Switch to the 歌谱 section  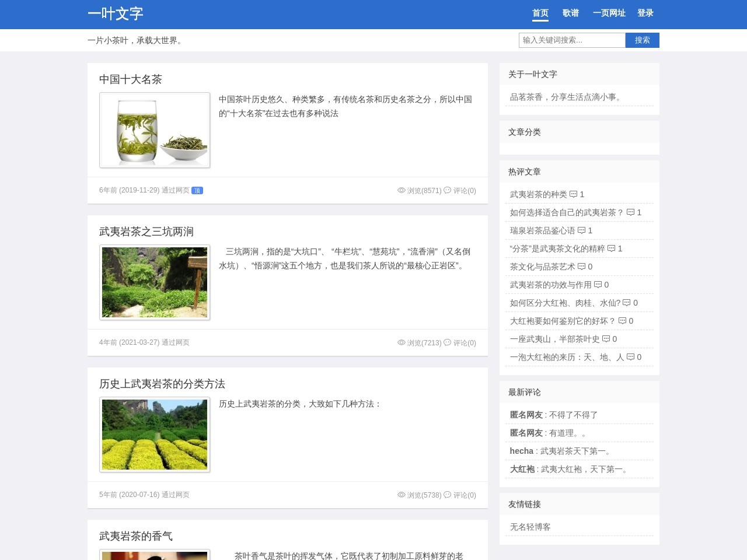[571, 12]
